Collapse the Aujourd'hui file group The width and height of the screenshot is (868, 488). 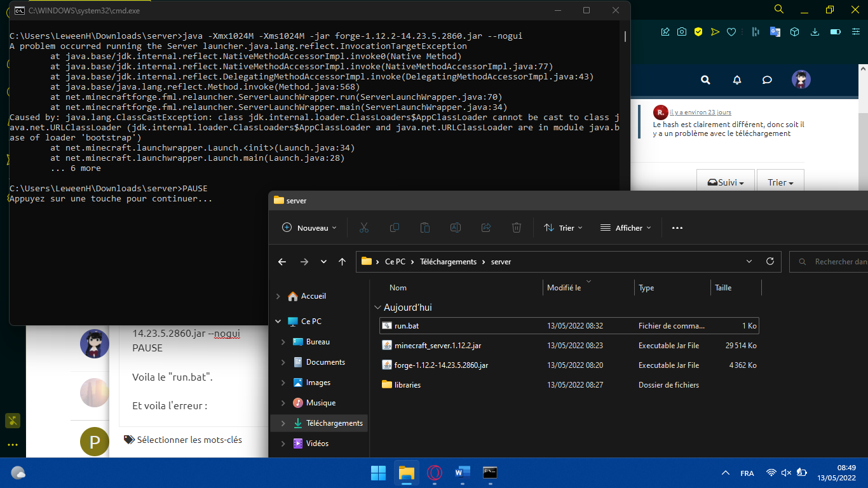click(378, 308)
